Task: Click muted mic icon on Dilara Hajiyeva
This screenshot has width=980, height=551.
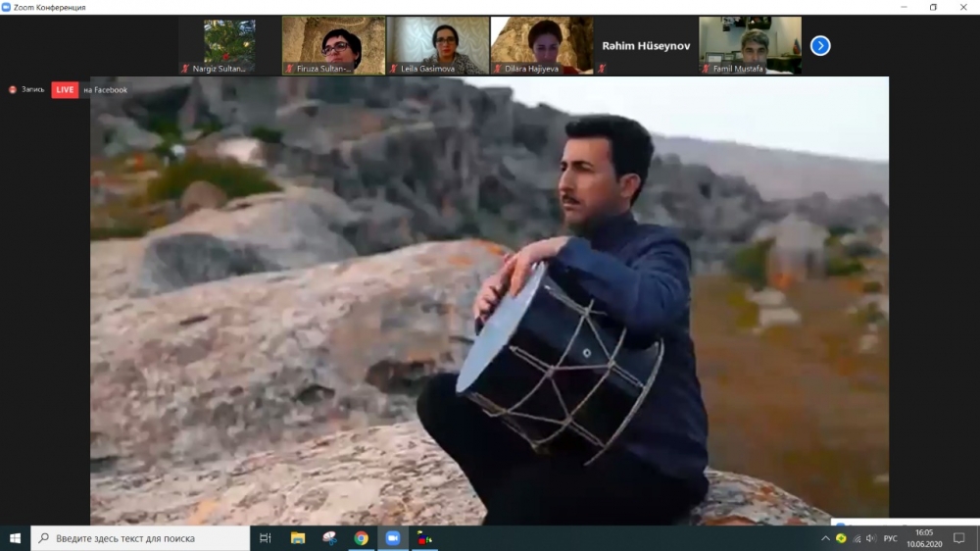Action: pos(498,69)
